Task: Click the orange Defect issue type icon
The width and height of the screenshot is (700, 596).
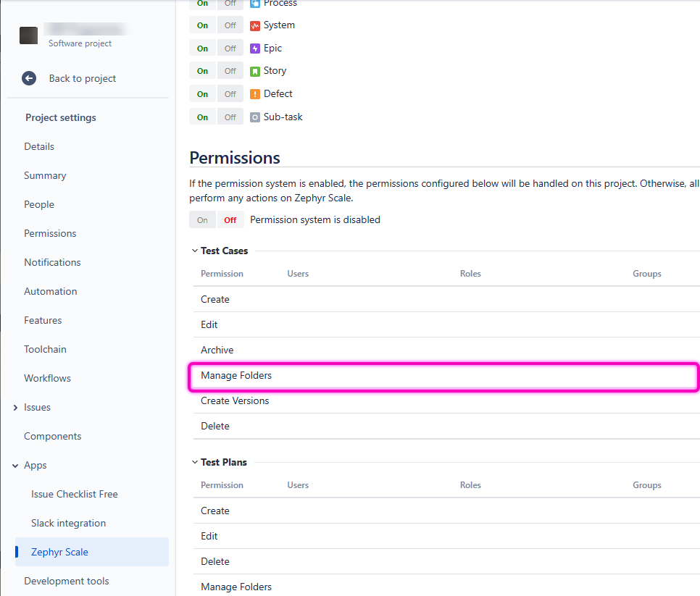Action: pyautogui.click(x=255, y=94)
